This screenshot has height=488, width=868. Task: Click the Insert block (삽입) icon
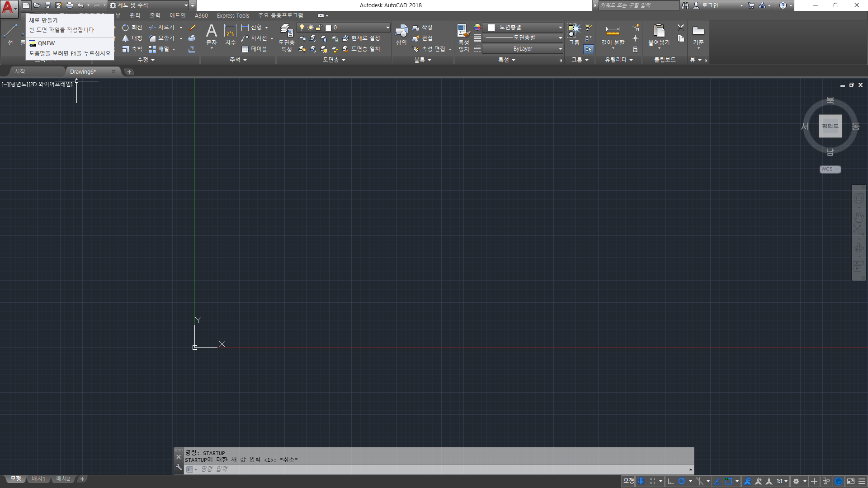coord(401,32)
